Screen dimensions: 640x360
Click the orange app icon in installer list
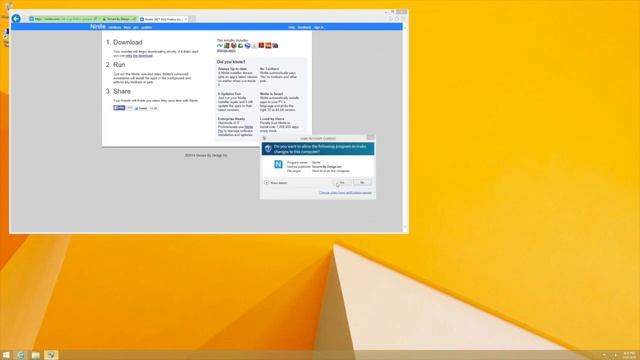[x=268, y=45]
